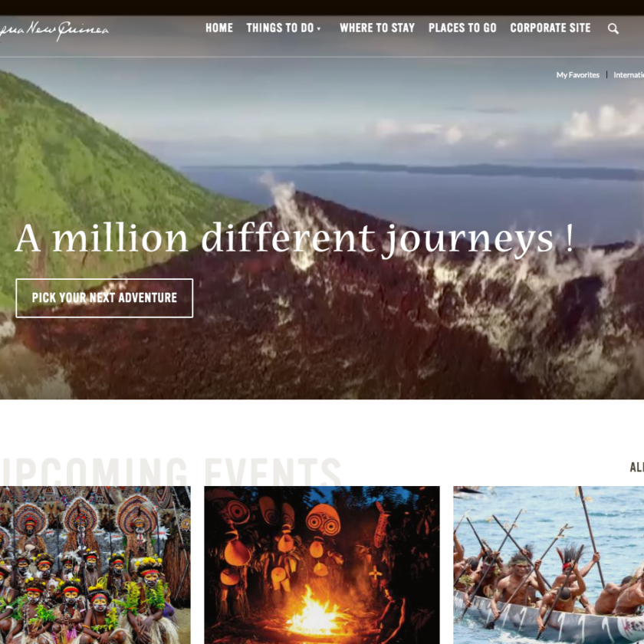Open the Places To Go section

[x=462, y=28]
